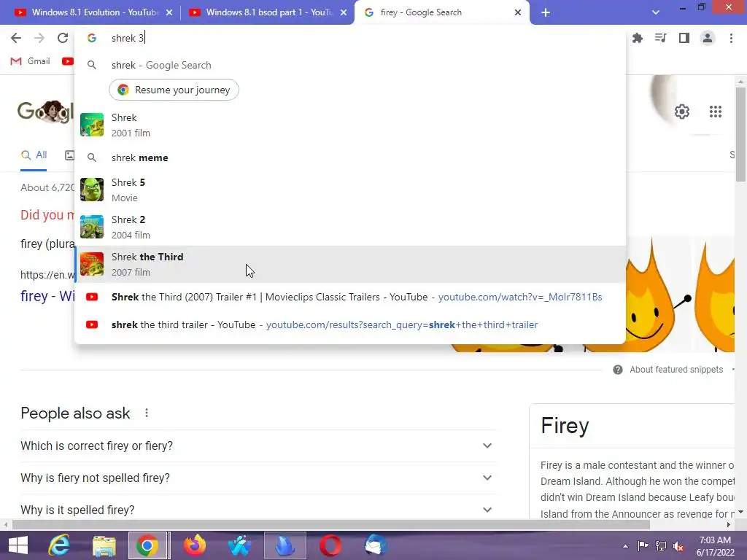
Task: Open the firey - Wi result link
Action: click(x=47, y=296)
